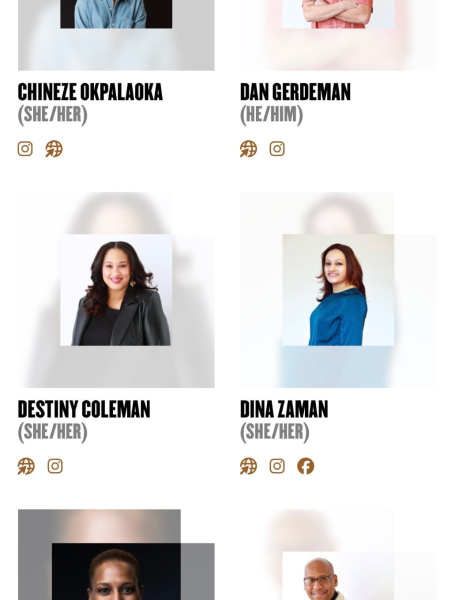Visit Dina Zaman's website globe icon
Image resolution: width=455 pixels, height=600 pixels.
click(x=249, y=466)
